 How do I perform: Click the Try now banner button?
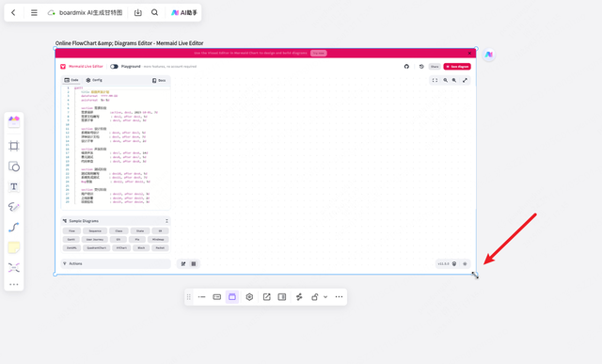(318, 53)
